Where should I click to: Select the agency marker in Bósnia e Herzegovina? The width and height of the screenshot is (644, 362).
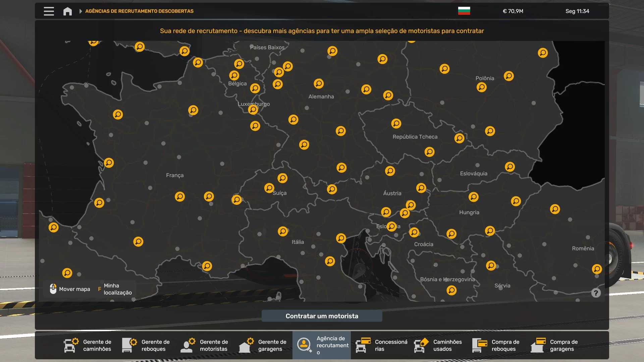point(451,290)
